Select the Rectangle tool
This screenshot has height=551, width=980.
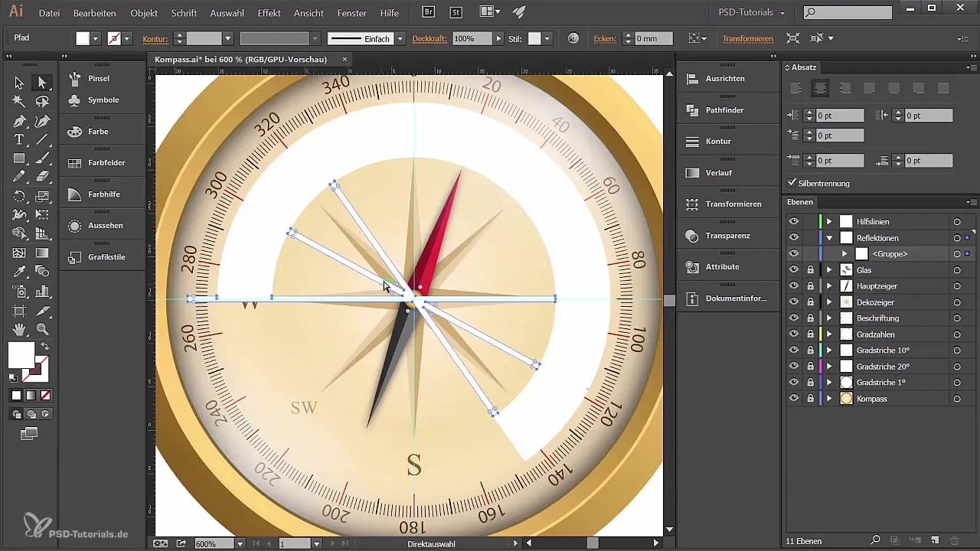point(19,158)
